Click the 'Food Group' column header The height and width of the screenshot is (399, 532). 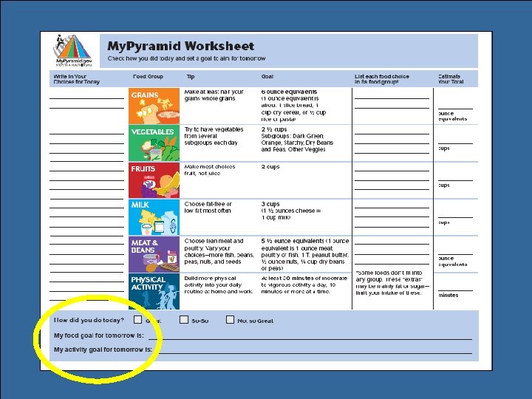[x=148, y=76]
